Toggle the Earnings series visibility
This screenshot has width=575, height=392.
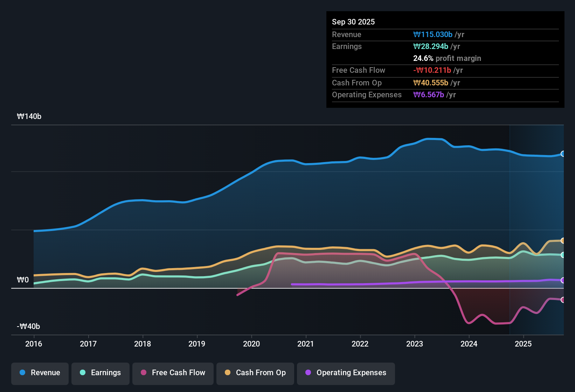(x=100, y=373)
